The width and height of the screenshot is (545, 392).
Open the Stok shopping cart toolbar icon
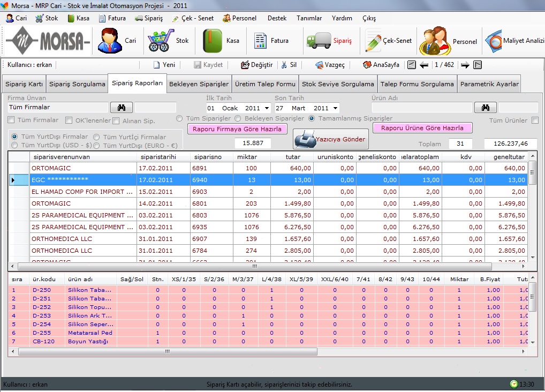161,41
